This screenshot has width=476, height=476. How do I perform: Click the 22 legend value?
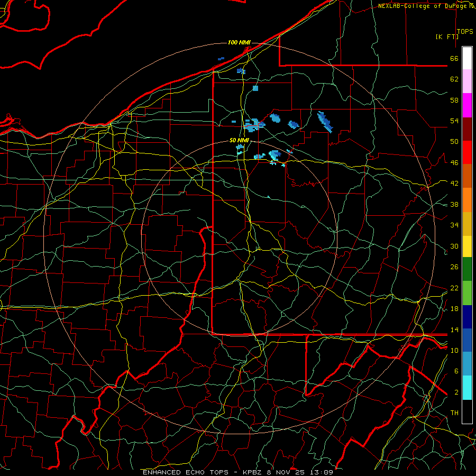click(454, 288)
